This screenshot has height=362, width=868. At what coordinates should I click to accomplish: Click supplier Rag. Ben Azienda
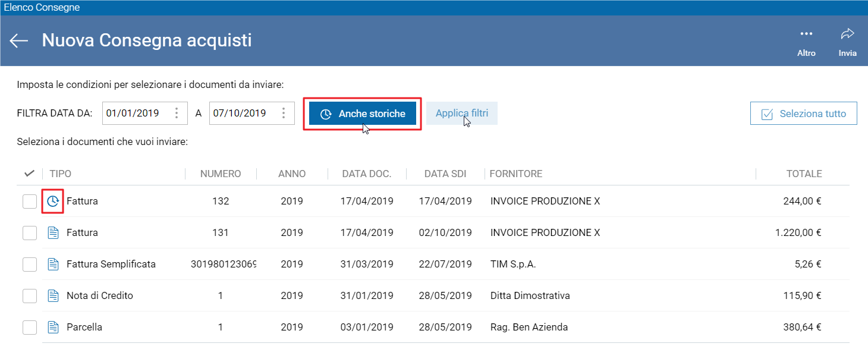coord(529,327)
